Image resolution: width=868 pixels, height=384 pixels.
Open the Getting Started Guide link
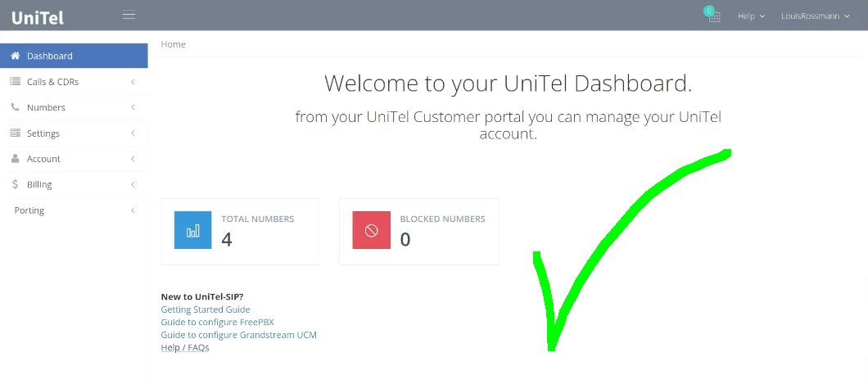[x=206, y=309]
